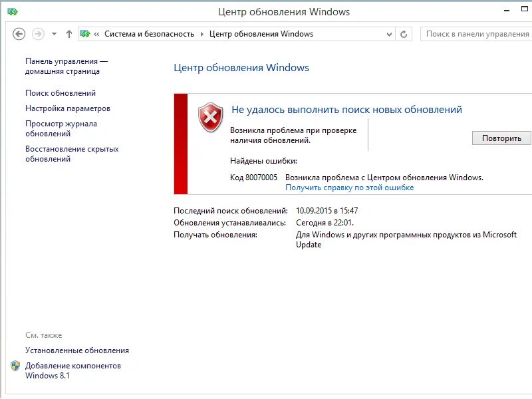This screenshot has width=532, height=399.
Task: Open Добавление компонентов Windows 8.1
Action: (73, 370)
